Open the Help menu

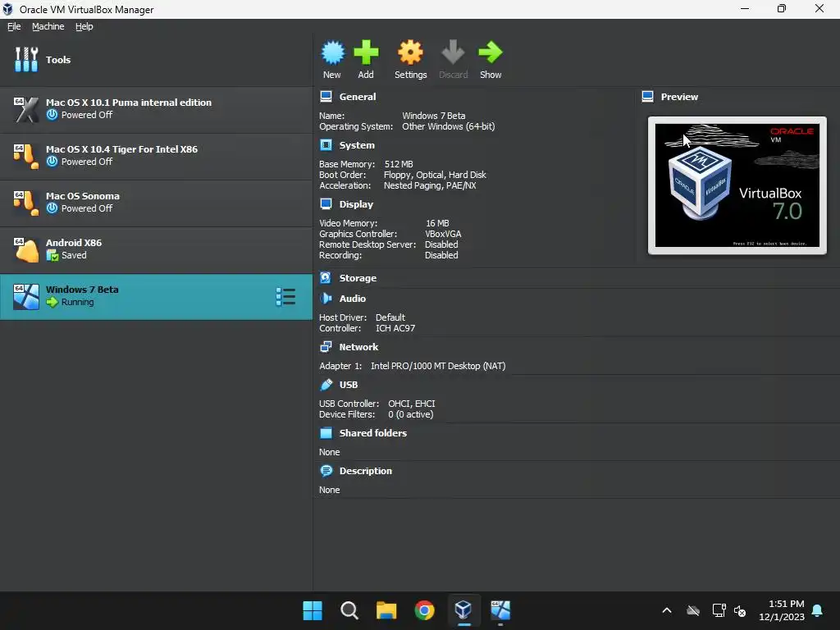point(84,26)
